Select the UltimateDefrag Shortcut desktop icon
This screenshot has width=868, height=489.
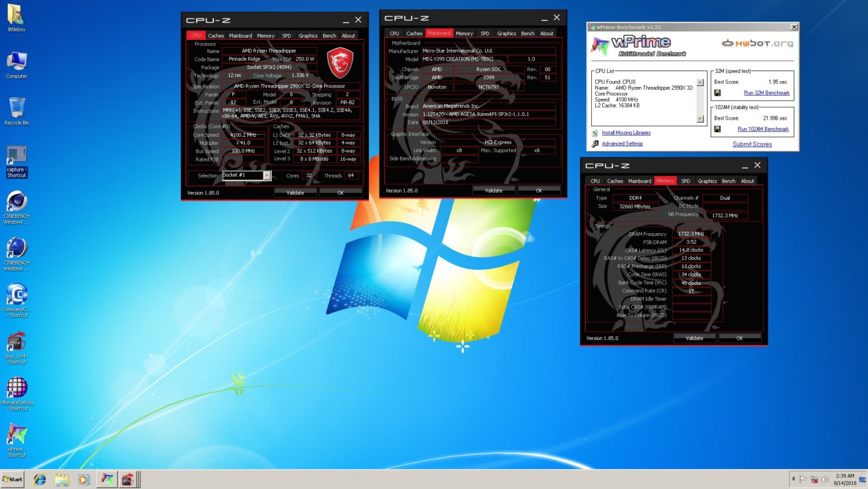click(x=16, y=394)
